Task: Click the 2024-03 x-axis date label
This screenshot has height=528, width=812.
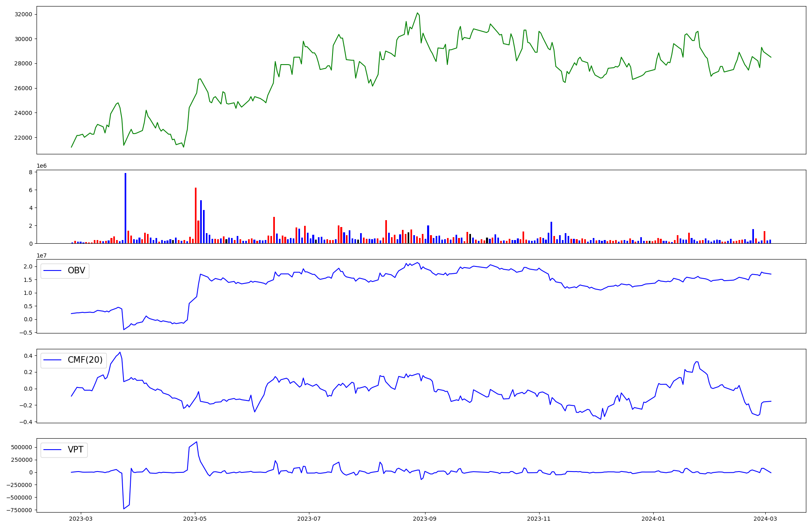Action: [765, 519]
